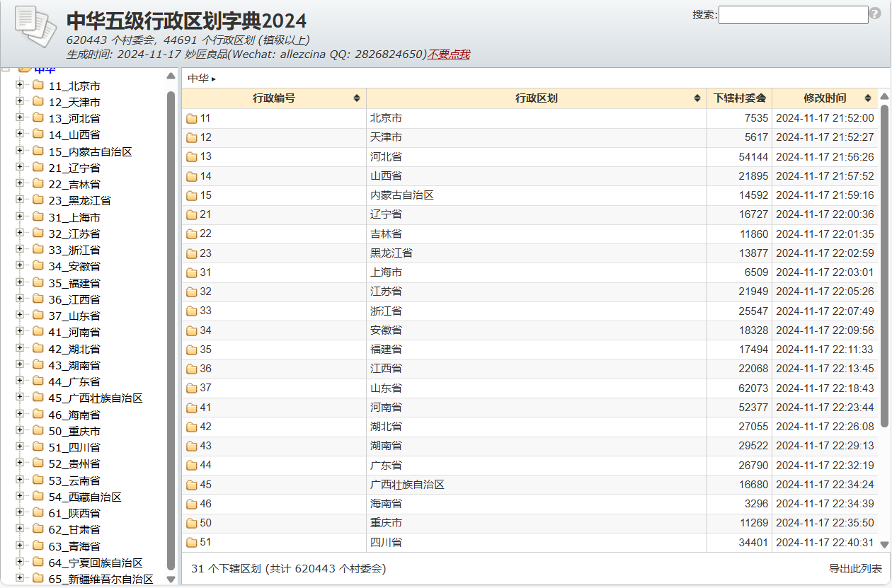Image resolution: width=892 pixels, height=588 pixels.
Task: Click folder icon beside 44_广东省 in tree
Action: [38, 382]
